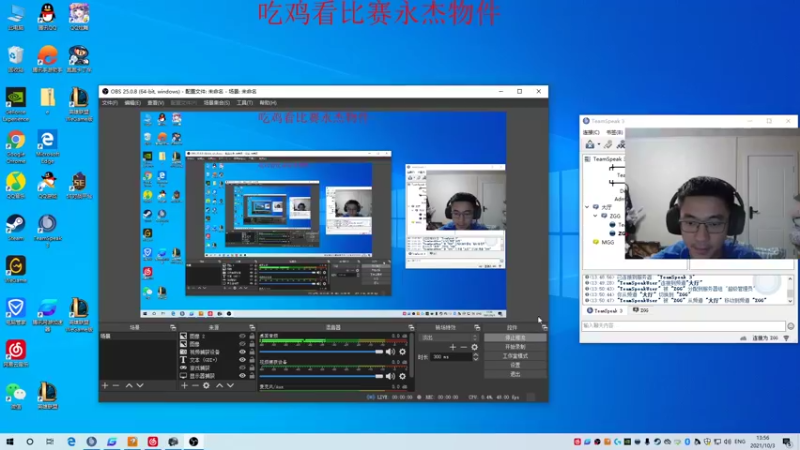Open OBS 帮助(H) menu
The width and height of the screenshot is (800, 450).
point(268,103)
